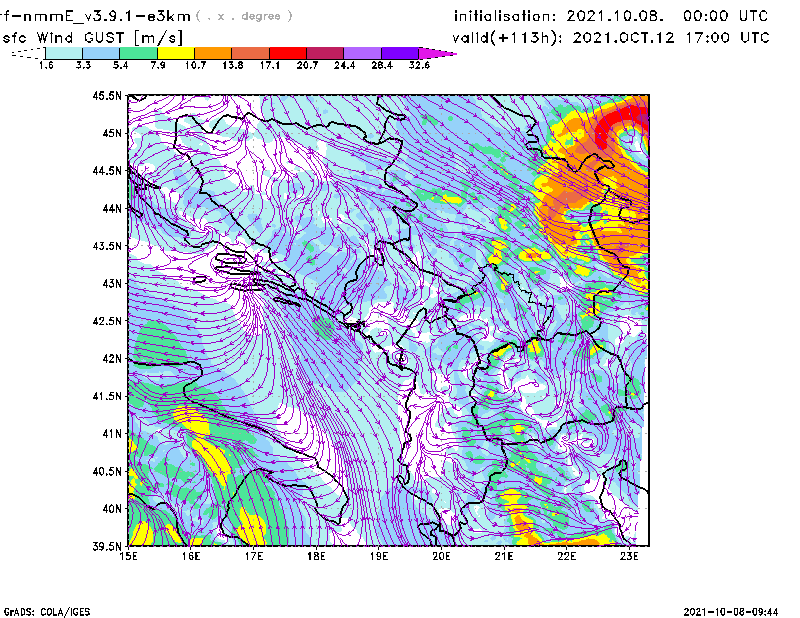Click the 40N latitude label
The width and height of the screenshot is (800, 618).
(x=112, y=509)
